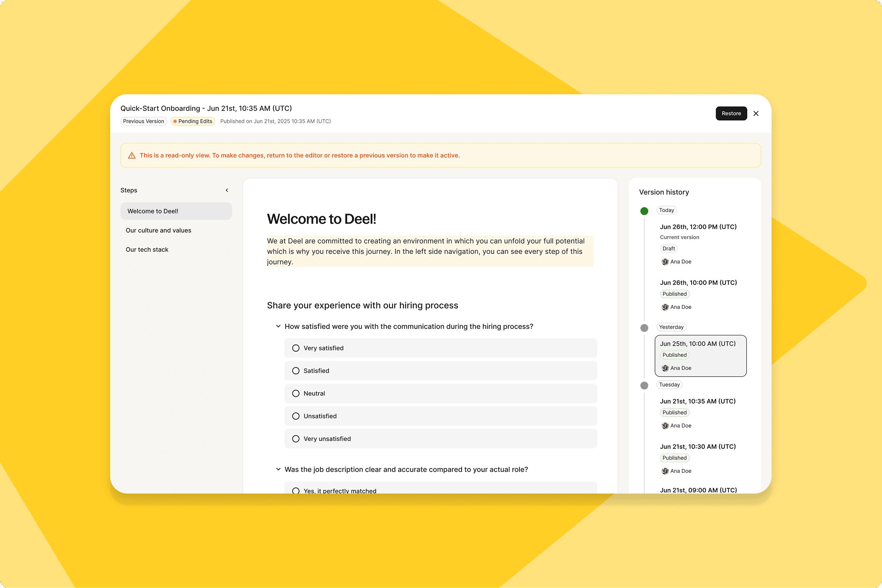The width and height of the screenshot is (882, 588).
Task: Click the warning triangle icon in banner
Action: (x=131, y=155)
